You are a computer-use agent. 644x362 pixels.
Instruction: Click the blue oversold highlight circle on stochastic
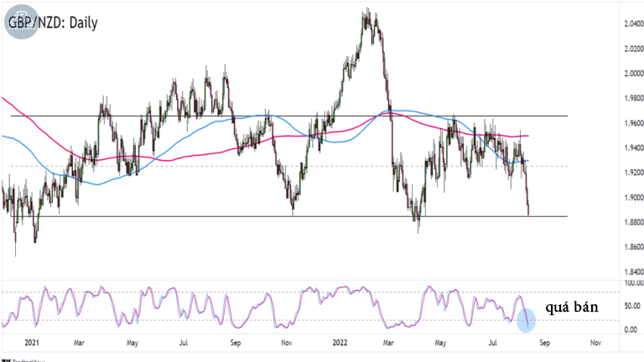coord(526,320)
